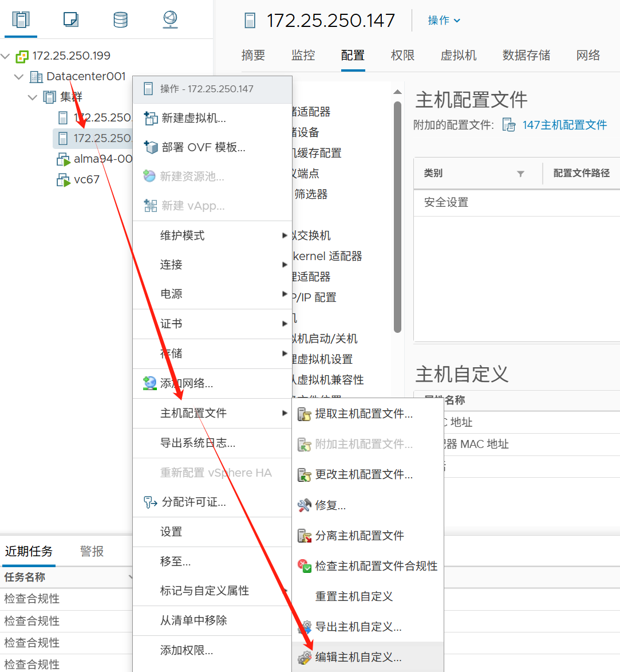Switch to the 配置 tab
This screenshot has width=620, height=672.
tap(353, 56)
